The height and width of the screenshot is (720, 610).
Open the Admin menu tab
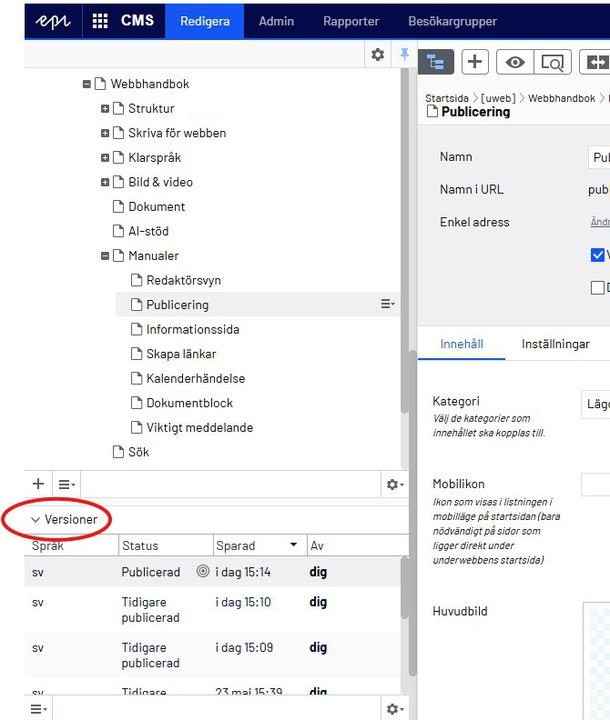(x=276, y=21)
